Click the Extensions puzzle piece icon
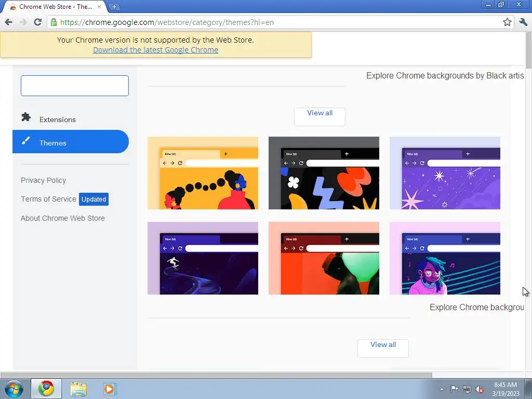 pos(26,117)
